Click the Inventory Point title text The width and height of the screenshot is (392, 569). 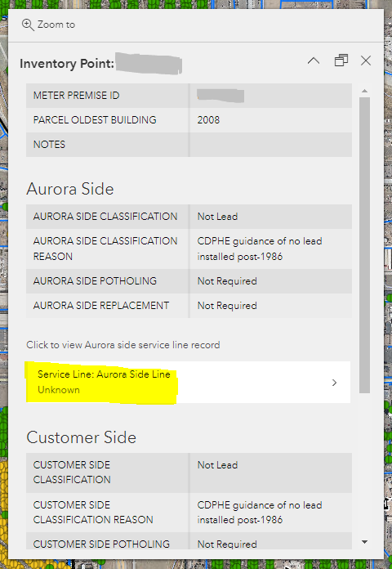[67, 64]
